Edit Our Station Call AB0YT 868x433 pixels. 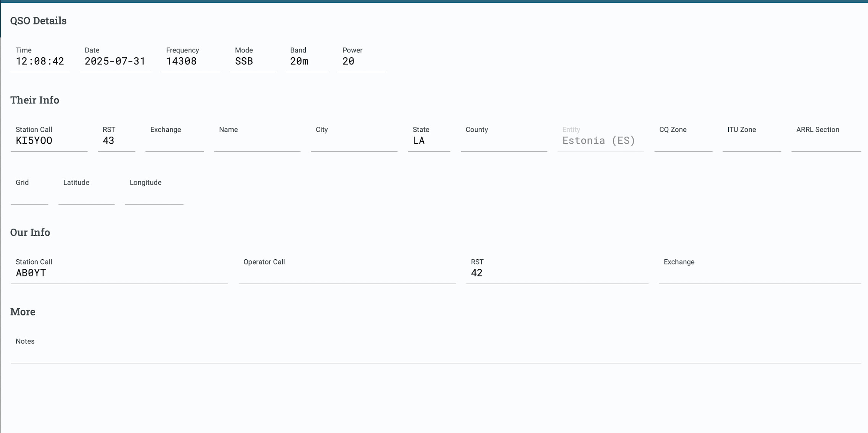tap(119, 270)
